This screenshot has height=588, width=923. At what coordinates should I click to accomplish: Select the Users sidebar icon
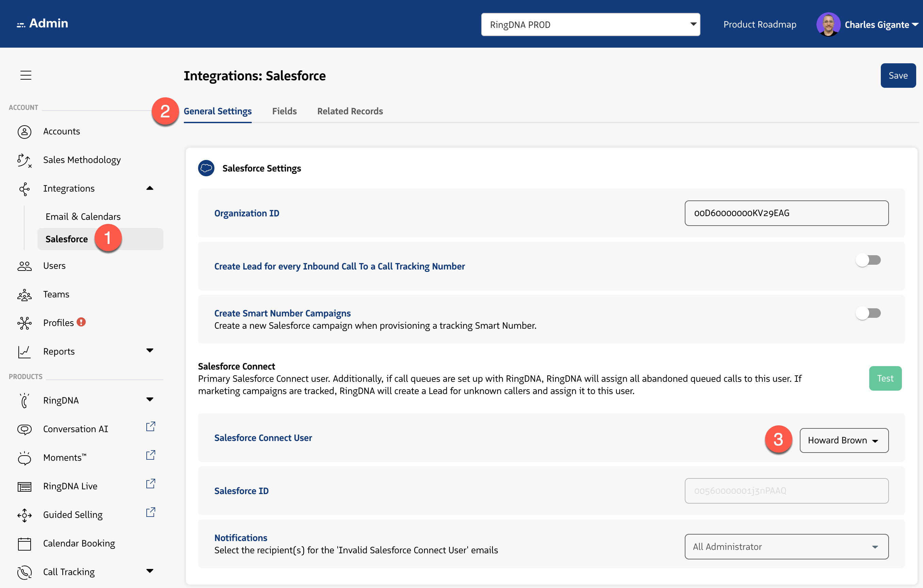pos(24,266)
